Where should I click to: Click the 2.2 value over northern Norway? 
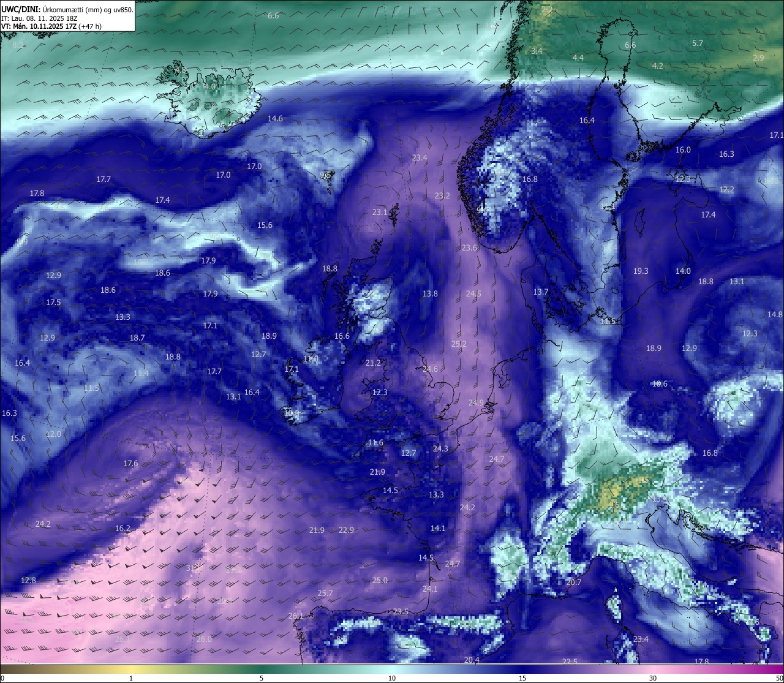pyautogui.click(x=547, y=9)
